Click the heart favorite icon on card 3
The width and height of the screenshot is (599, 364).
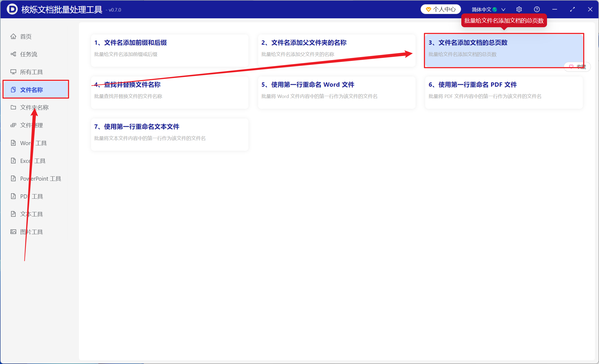tap(571, 66)
